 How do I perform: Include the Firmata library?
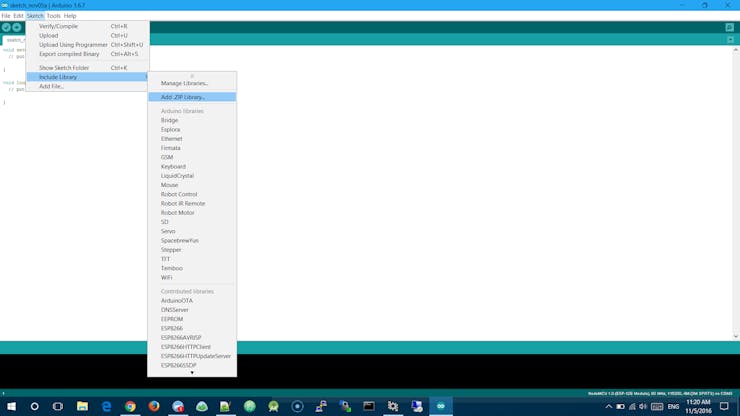point(192,148)
